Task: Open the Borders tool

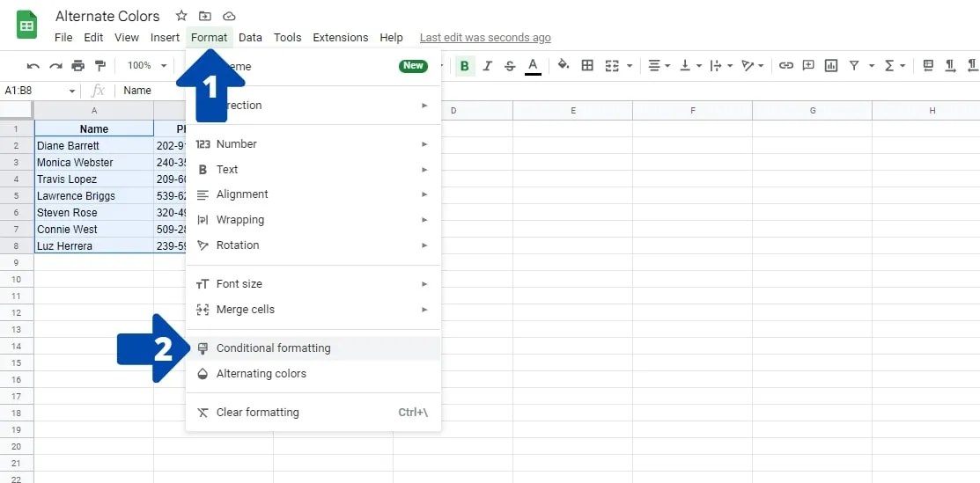Action: [587, 65]
